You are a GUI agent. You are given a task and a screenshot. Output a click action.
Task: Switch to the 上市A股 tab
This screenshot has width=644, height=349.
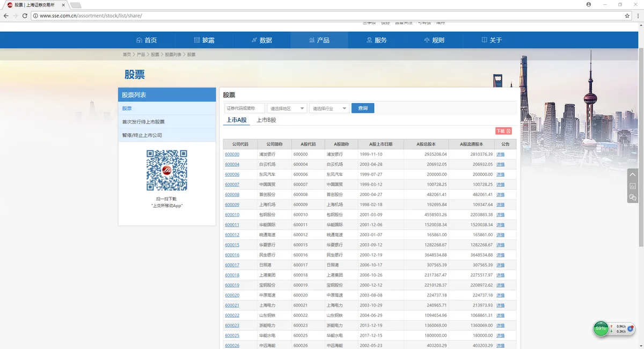click(237, 120)
